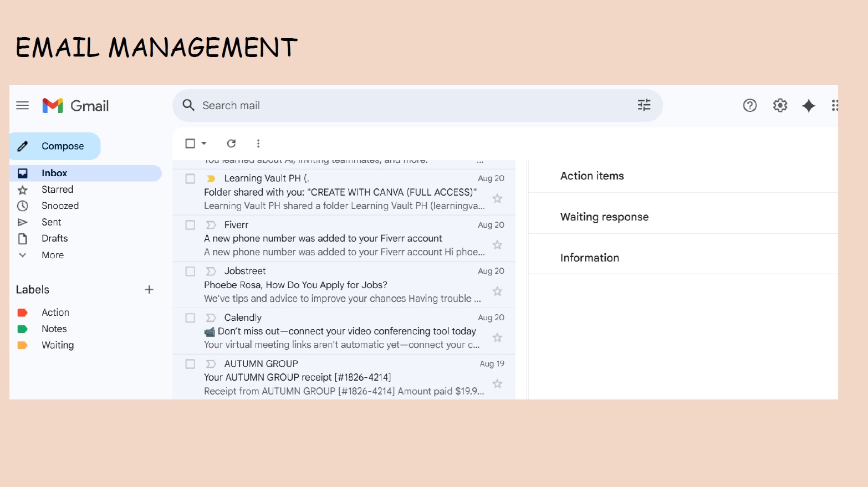
Task: Click the Inbox tray icon in sidebar
Action: [22, 173]
